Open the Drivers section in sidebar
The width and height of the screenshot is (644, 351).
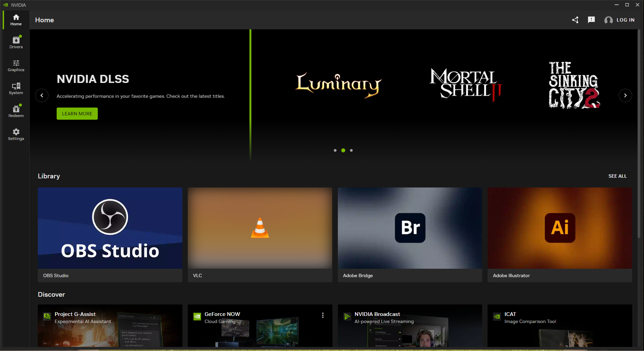(x=16, y=42)
